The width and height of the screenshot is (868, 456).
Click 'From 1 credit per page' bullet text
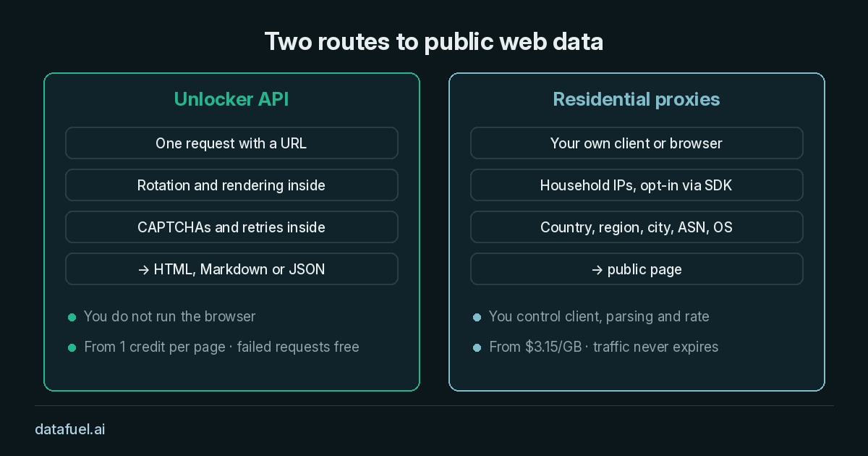point(221,347)
